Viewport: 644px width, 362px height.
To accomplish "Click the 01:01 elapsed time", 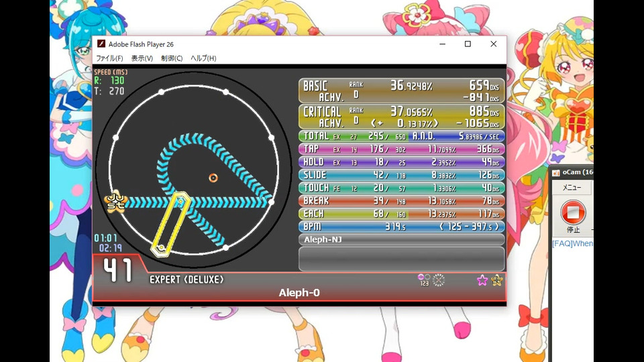I will pos(105,238).
